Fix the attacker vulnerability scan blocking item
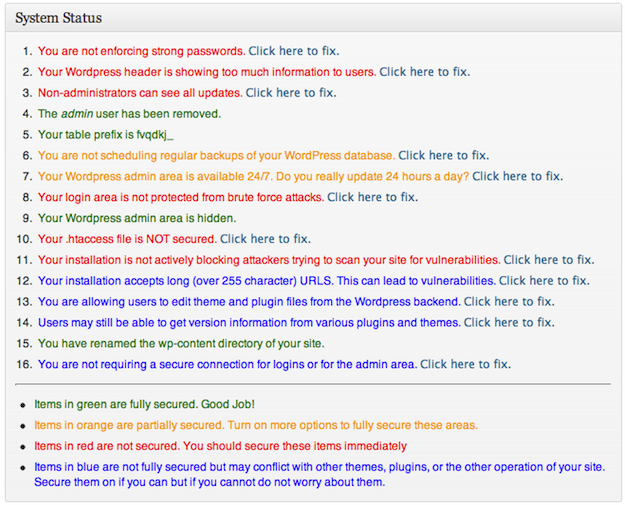 point(548,260)
